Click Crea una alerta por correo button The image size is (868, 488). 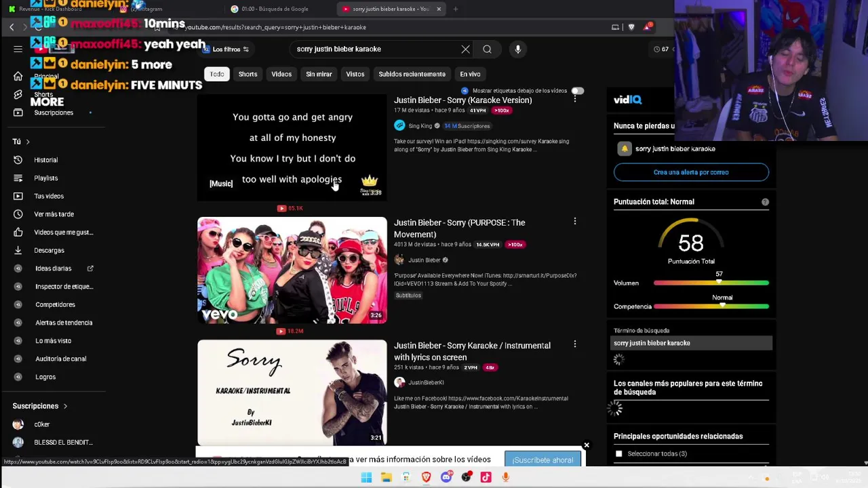pyautogui.click(x=691, y=172)
